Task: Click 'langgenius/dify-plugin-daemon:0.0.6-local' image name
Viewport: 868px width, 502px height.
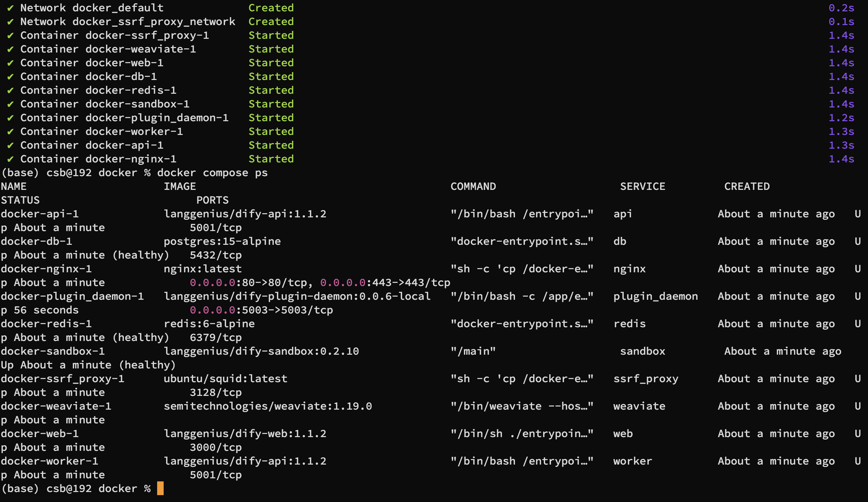Action: point(297,296)
